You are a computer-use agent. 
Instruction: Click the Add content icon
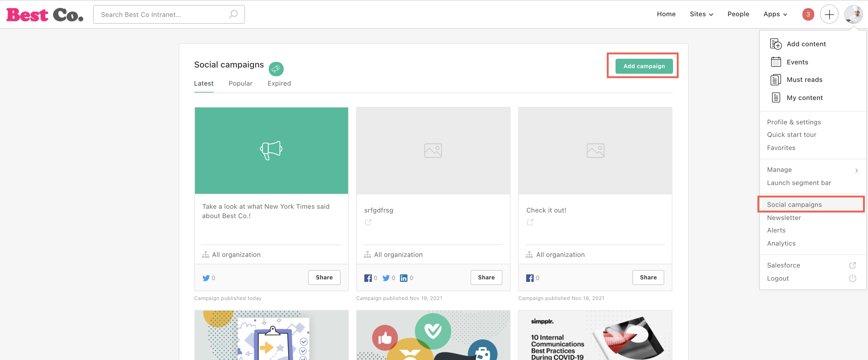[x=776, y=44]
